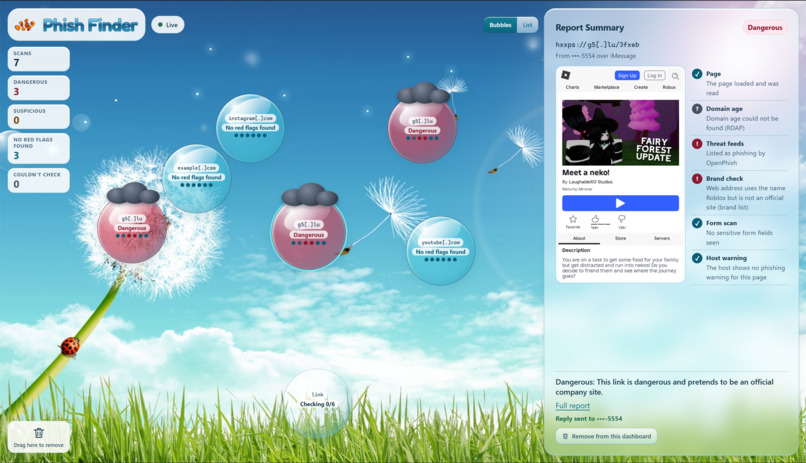Click Charts in the preview navigation
The width and height of the screenshot is (806, 463).
tap(572, 87)
